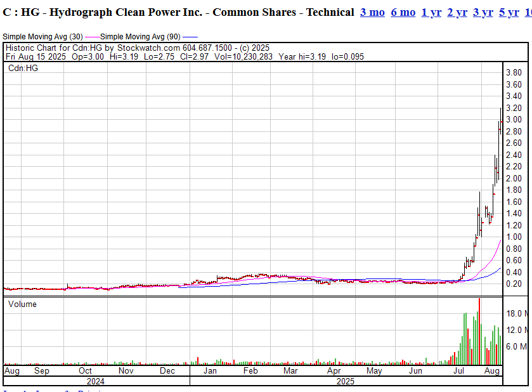Screen dimensions: 532x392
Task: Click the 'Jan' month label on time axis
Action: pyautogui.click(x=210, y=370)
